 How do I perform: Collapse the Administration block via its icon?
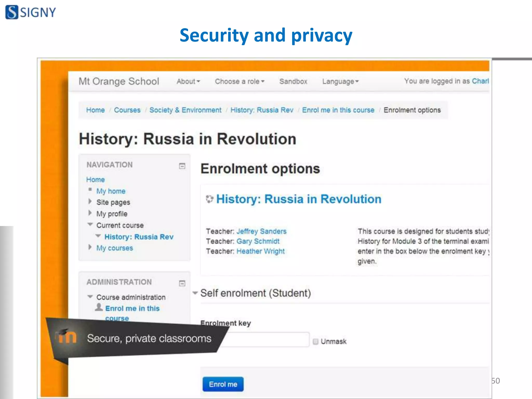pyautogui.click(x=182, y=283)
